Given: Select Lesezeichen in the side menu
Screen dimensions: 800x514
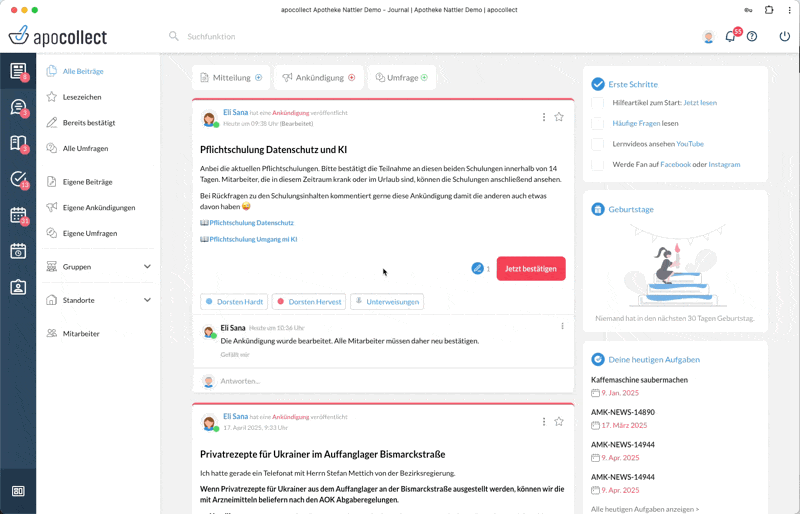Looking at the screenshot, I should [x=82, y=97].
